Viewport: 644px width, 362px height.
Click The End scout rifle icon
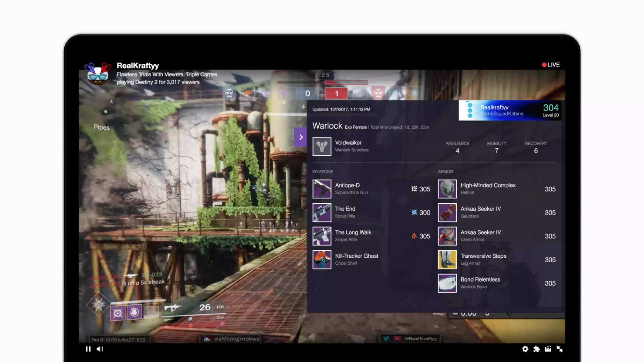(322, 212)
